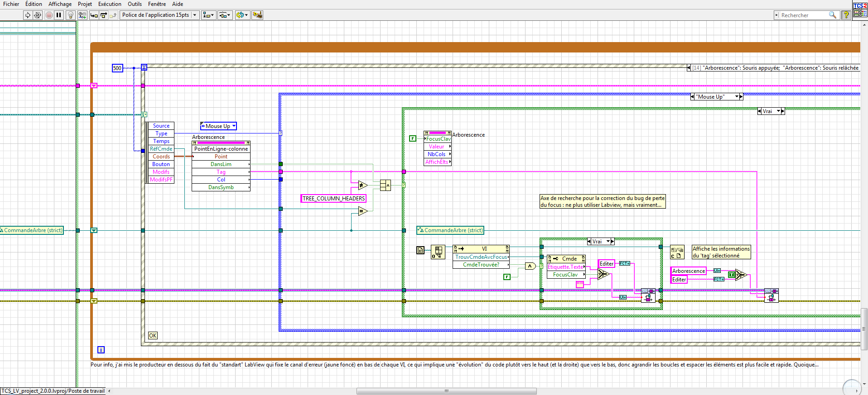The image size is (868, 395).
Task: Click the 500 numeric constant
Action: click(x=117, y=68)
